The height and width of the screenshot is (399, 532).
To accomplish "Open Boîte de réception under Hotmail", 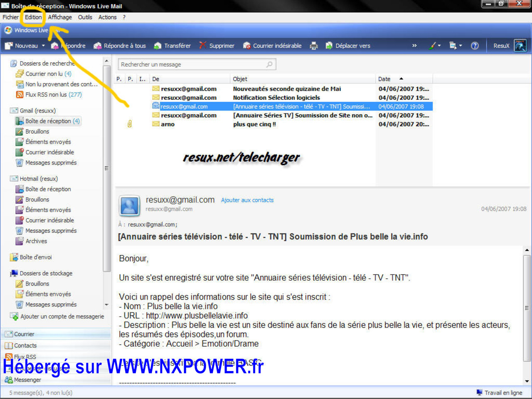I will click(43, 189).
